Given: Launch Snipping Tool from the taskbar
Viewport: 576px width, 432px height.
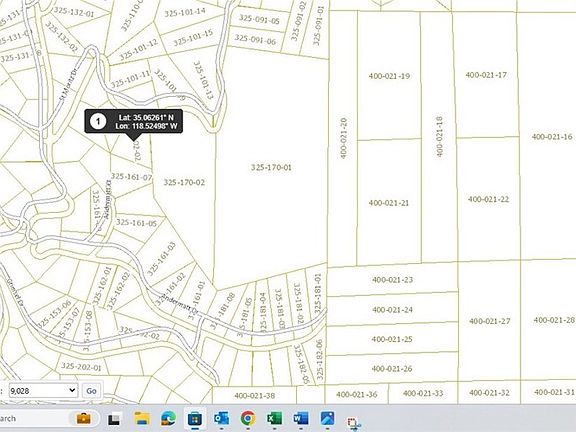Looking at the screenshot, I should (354, 423).
